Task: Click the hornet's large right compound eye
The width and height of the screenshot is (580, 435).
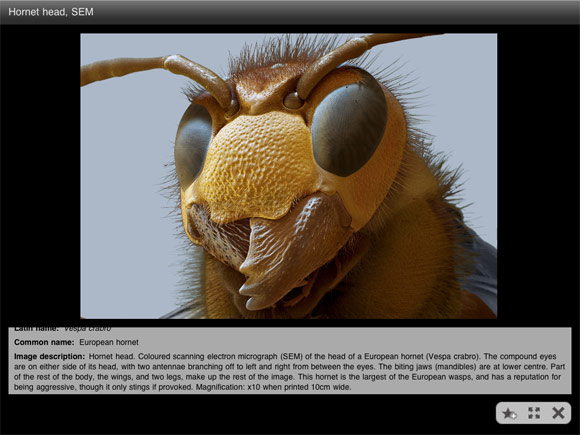Action: [x=349, y=128]
